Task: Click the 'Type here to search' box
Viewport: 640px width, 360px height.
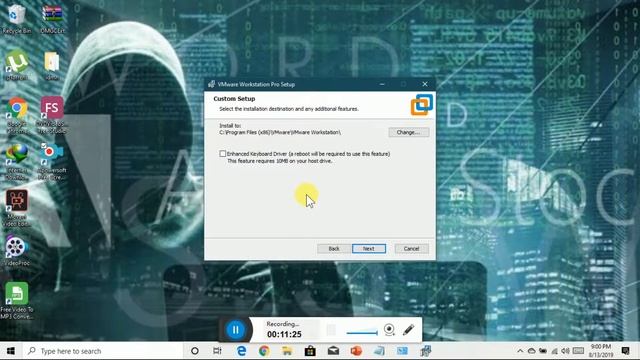Action: (102, 351)
